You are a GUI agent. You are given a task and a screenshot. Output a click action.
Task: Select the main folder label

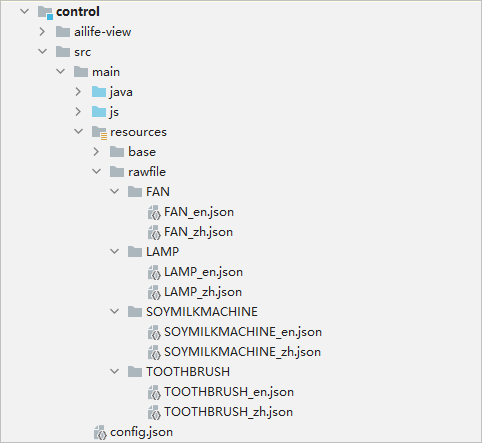pyautogui.click(x=106, y=72)
